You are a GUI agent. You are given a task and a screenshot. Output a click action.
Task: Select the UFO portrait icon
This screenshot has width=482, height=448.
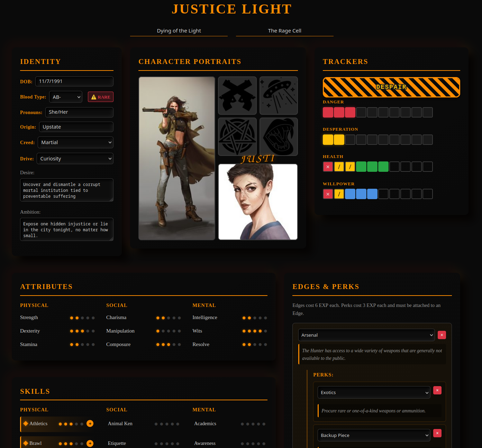tap(279, 95)
